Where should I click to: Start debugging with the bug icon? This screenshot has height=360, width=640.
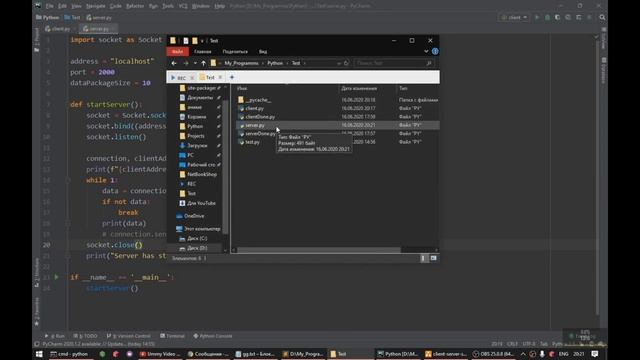547,18
